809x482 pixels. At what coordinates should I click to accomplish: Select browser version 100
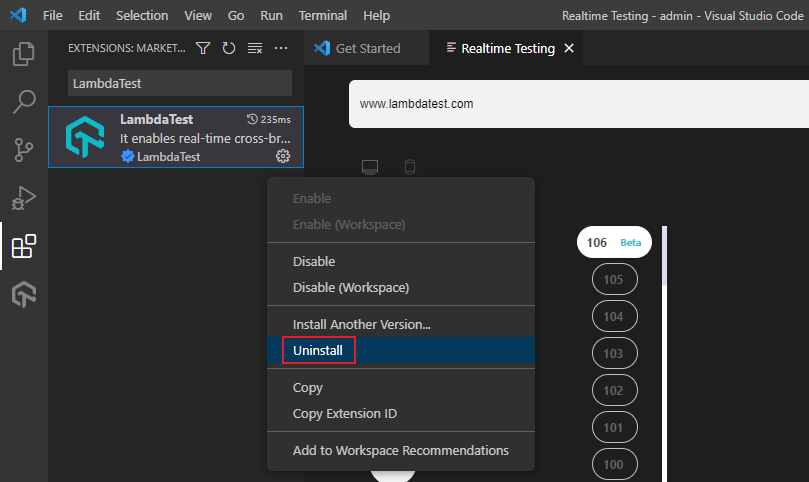(614, 464)
